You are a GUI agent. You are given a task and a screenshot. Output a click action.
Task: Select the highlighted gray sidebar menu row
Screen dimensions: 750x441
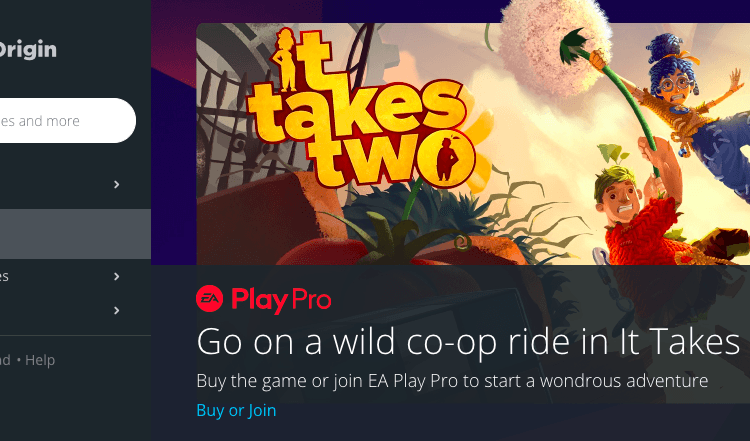(x=75, y=234)
